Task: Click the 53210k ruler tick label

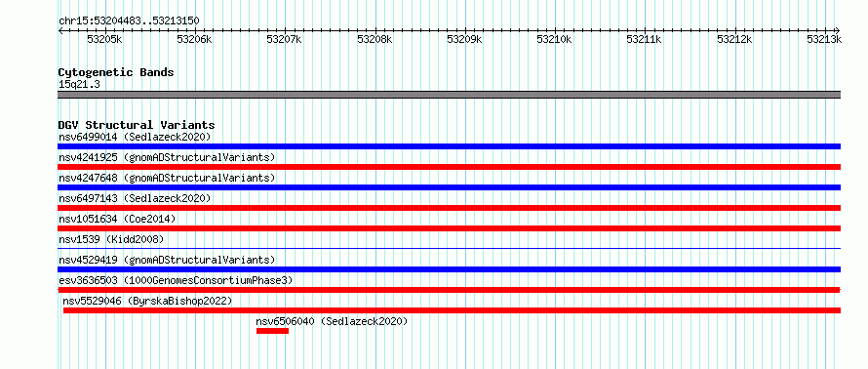Action: coord(555,39)
